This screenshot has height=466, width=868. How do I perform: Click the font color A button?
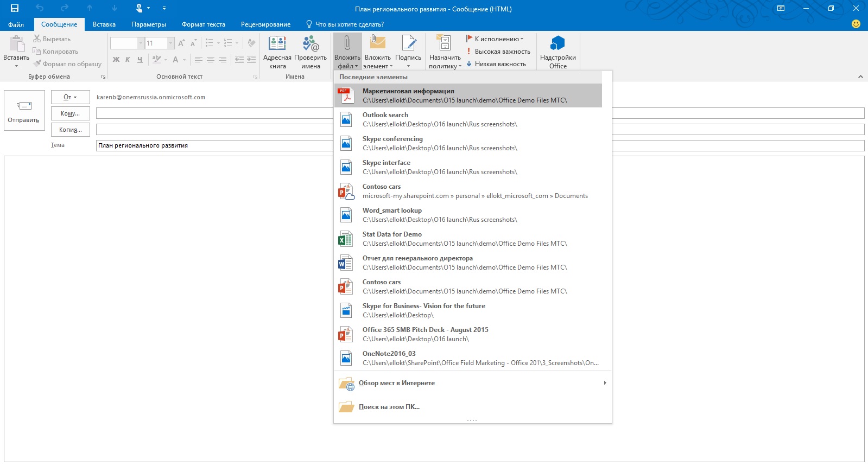coord(175,60)
